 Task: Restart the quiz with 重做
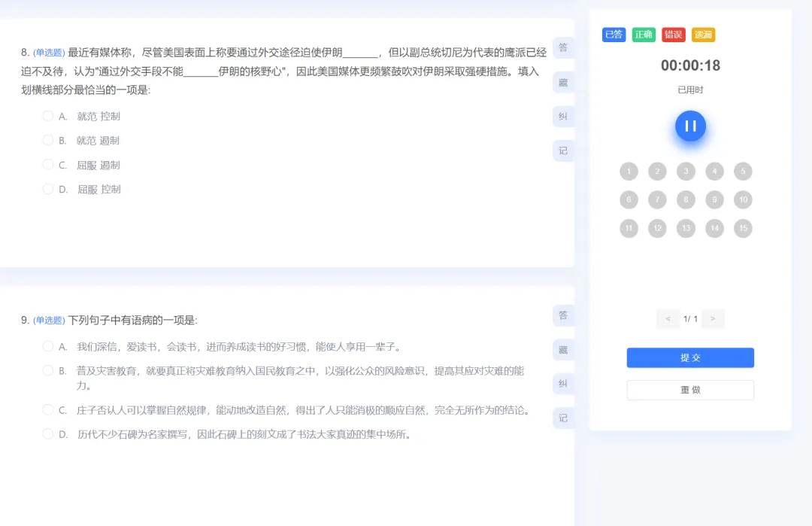[690, 390]
